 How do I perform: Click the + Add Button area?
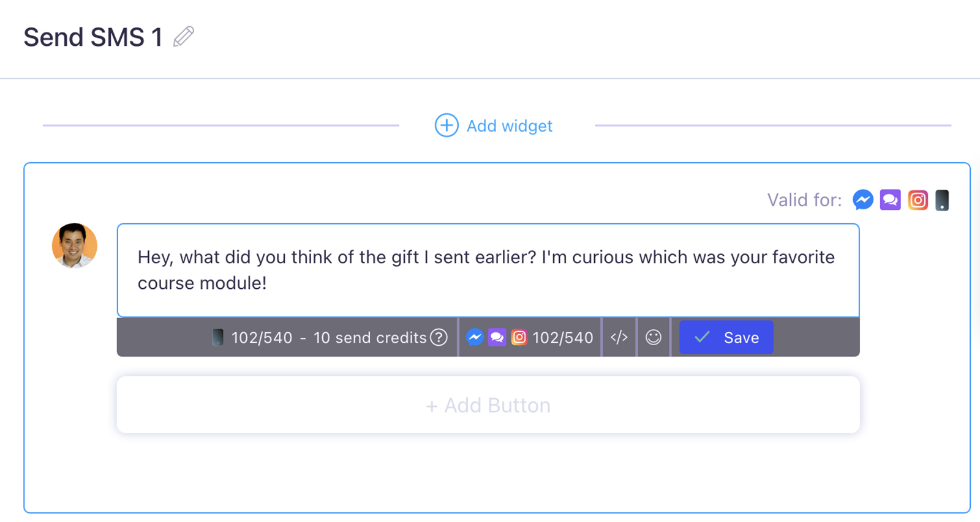pos(488,405)
